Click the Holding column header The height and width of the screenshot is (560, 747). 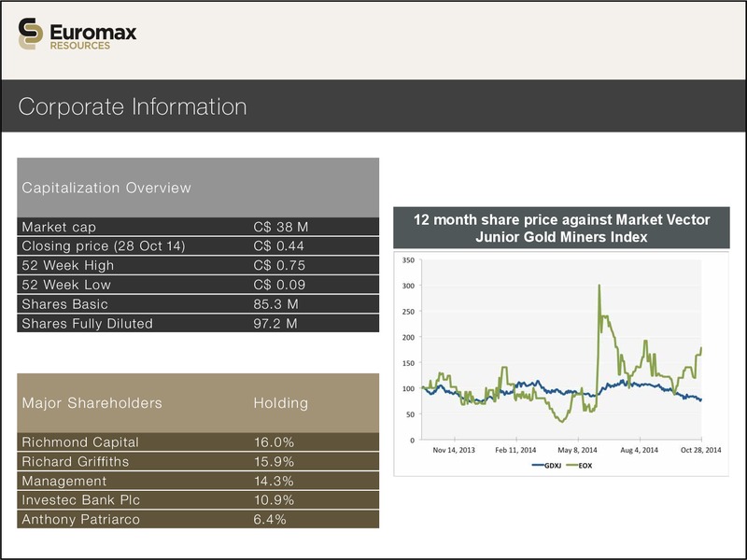(281, 403)
